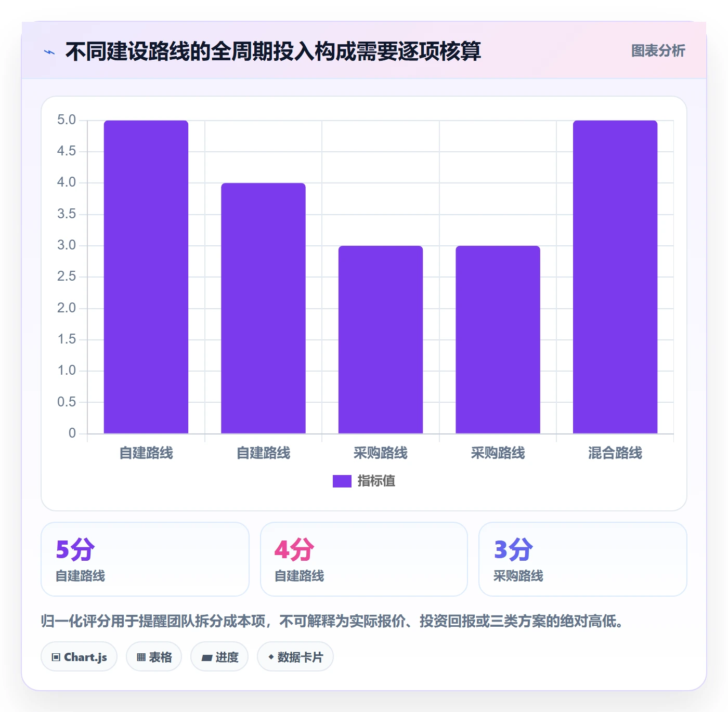Screen dimensions: 728x712
Task: Open the Chart.js tag
Action: (79, 657)
